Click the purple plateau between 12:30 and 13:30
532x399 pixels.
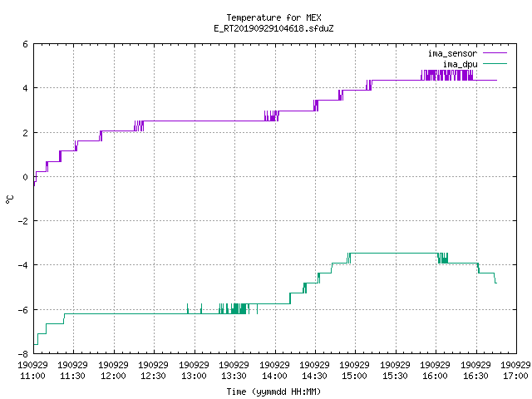(204, 121)
